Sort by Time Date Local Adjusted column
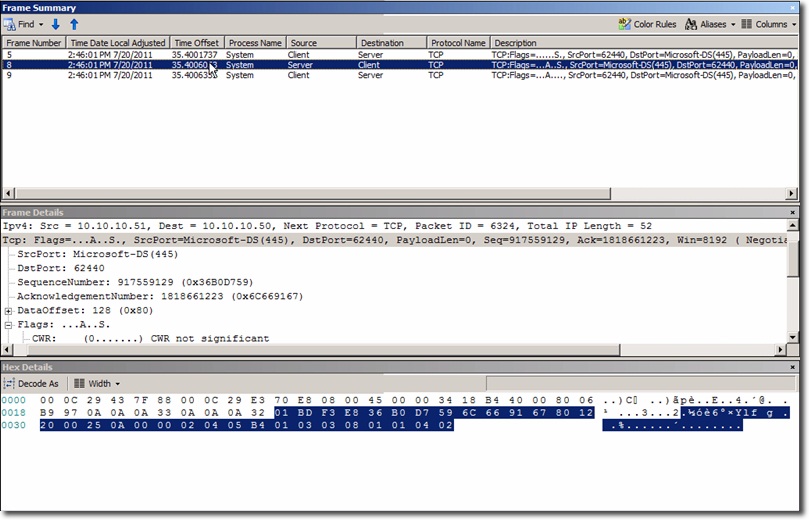Screen dimensions: 810x521 [118, 43]
